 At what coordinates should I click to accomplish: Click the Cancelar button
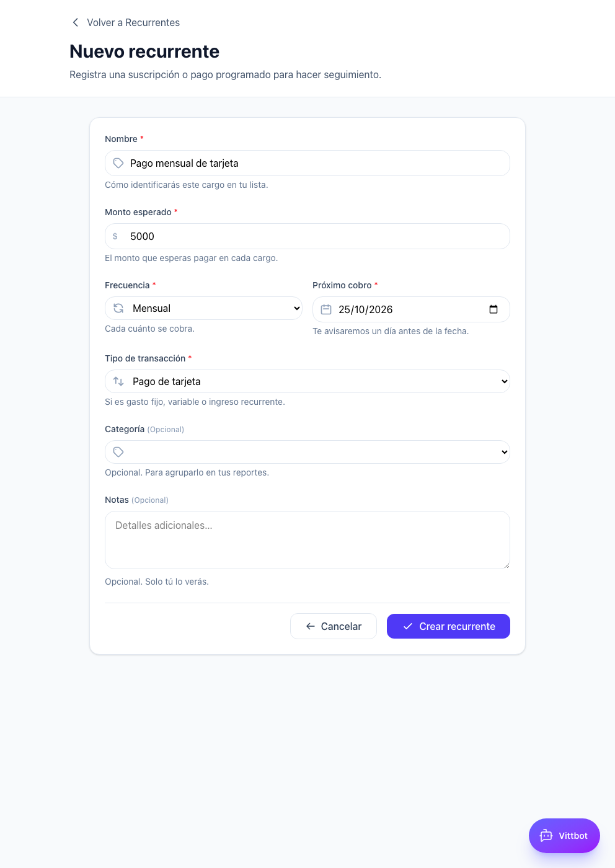click(334, 626)
